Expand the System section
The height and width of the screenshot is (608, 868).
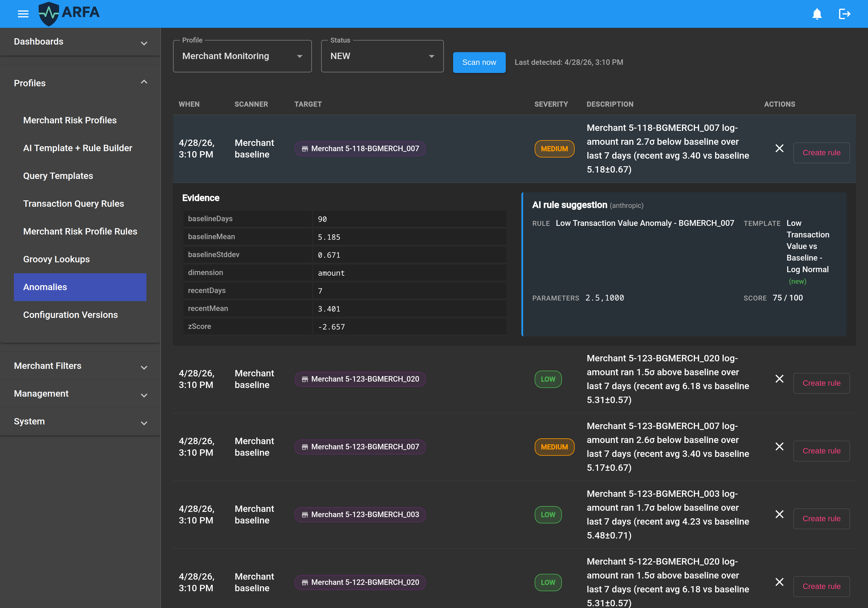click(80, 422)
